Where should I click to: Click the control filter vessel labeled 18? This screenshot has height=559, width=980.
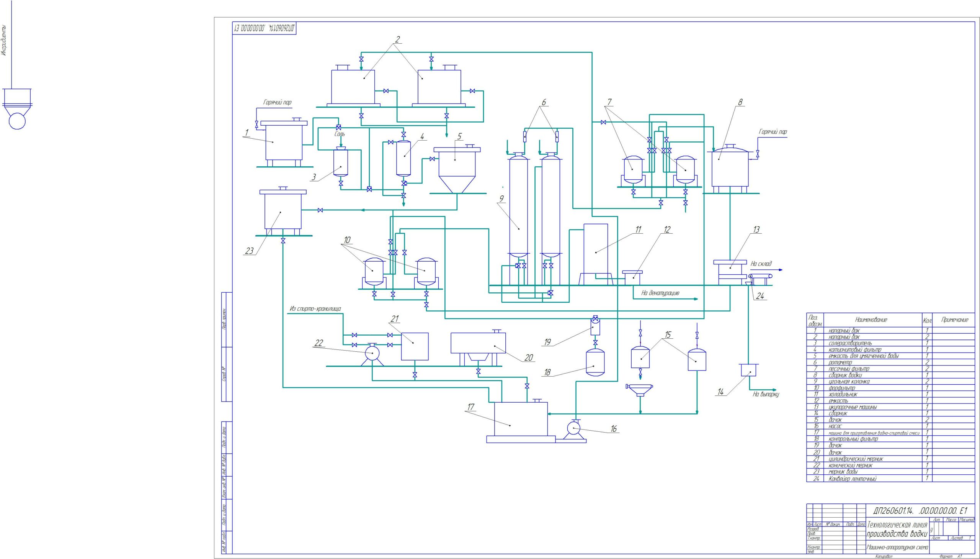tap(595, 362)
